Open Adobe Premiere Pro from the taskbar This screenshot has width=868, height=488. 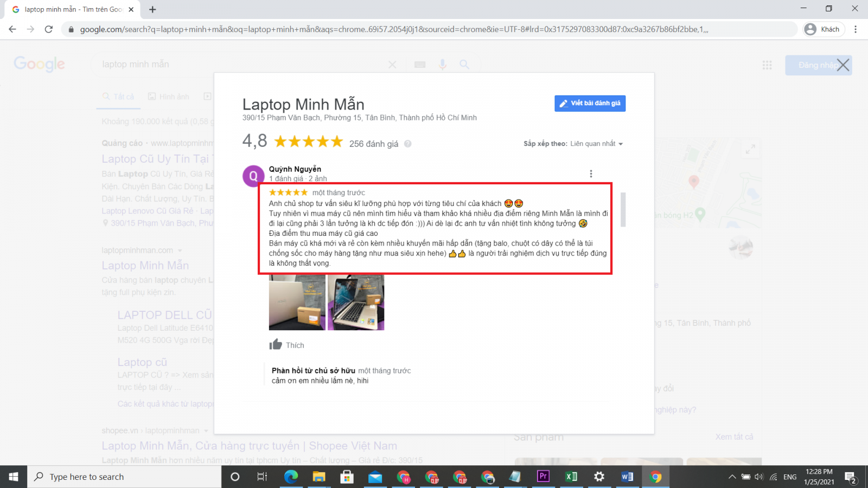[542, 477]
